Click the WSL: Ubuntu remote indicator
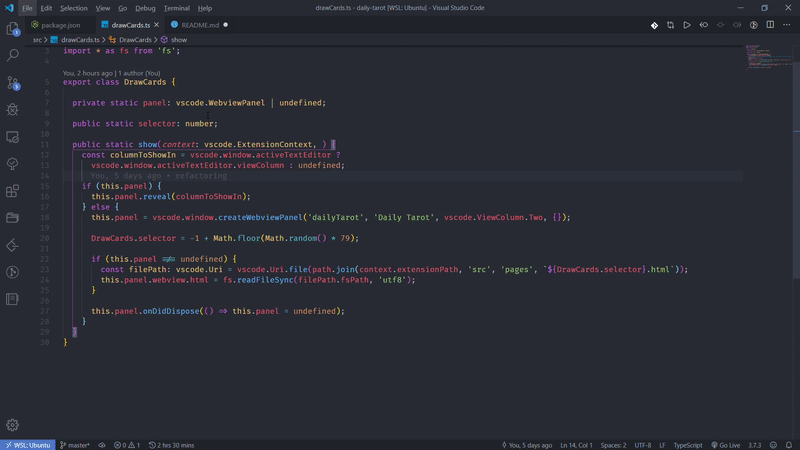Viewport: 800px width, 450px height. coord(28,445)
